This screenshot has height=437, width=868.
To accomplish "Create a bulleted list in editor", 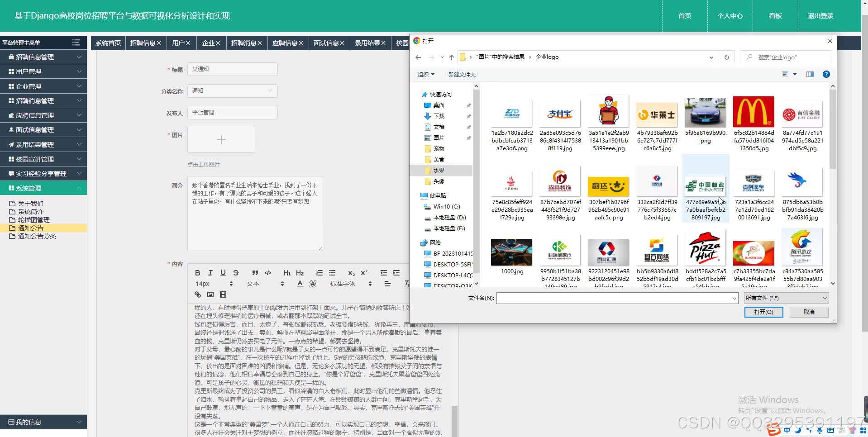I will pos(332,273).
